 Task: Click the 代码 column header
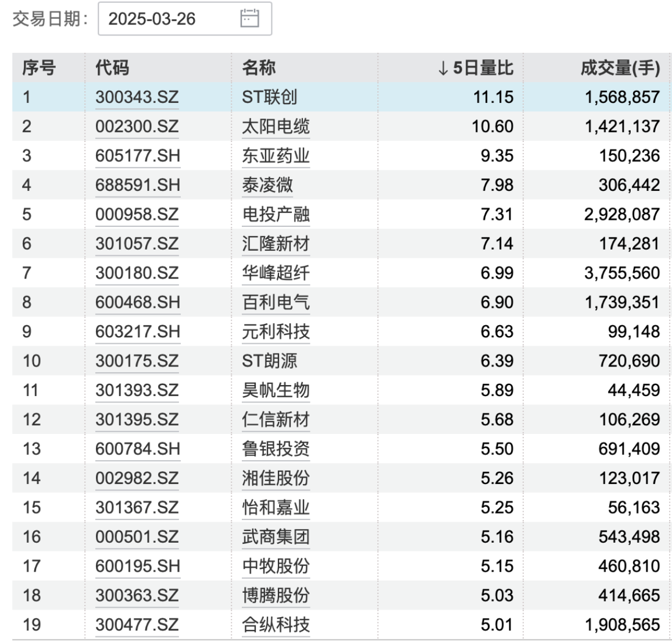112,68
